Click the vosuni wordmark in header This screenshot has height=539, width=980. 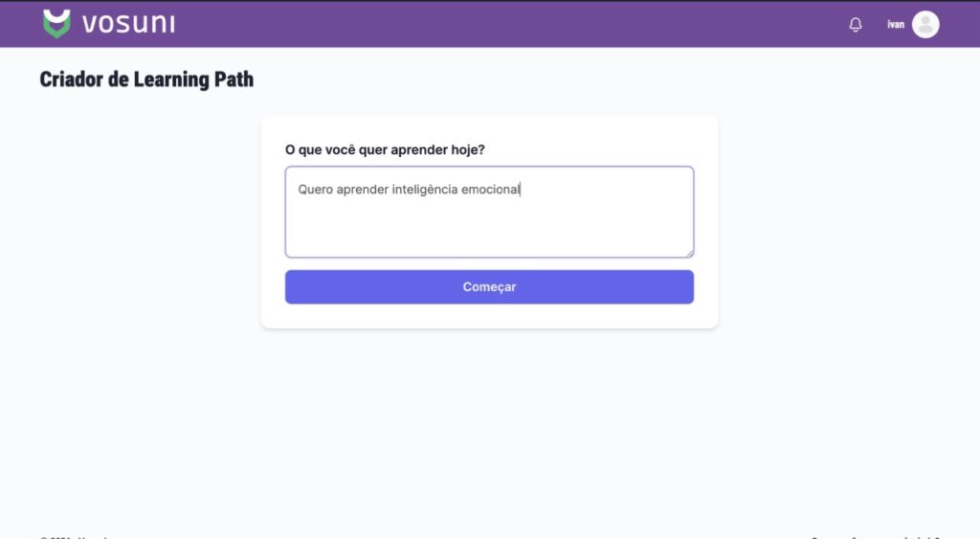click(x=128, y=24)
